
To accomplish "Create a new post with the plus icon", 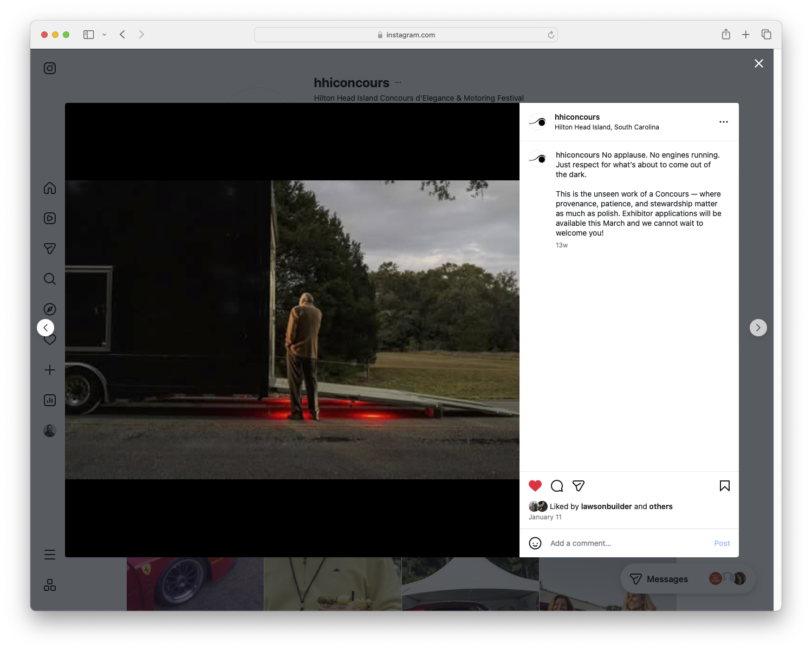I will coord(49,370).
